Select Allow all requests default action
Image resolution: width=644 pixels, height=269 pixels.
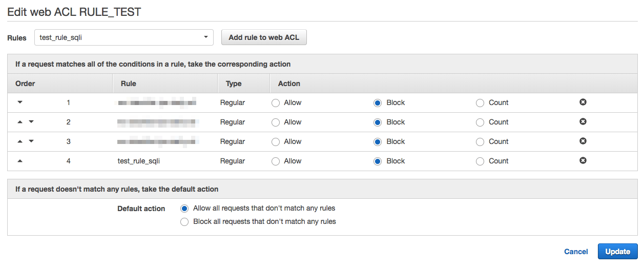pyautogui.click(x=184, y=209)
